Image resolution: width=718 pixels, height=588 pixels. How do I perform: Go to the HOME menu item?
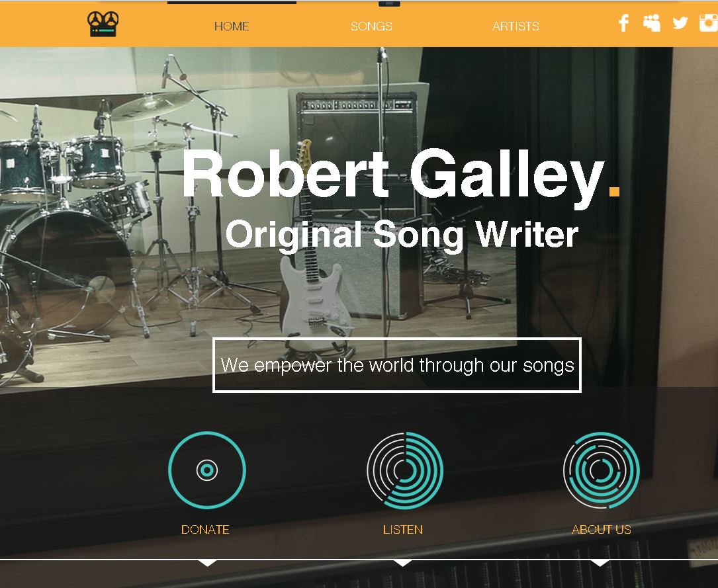[x=232, y=26]
